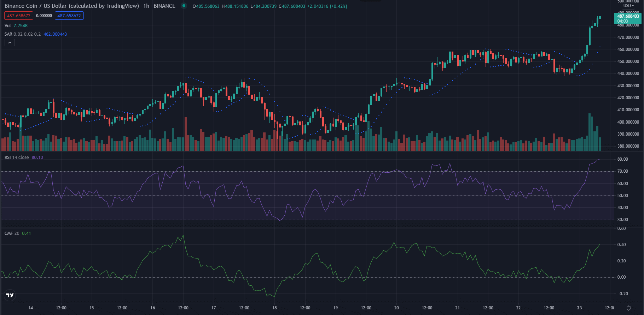Click the 470.000000 price axis label

point(628,37)
